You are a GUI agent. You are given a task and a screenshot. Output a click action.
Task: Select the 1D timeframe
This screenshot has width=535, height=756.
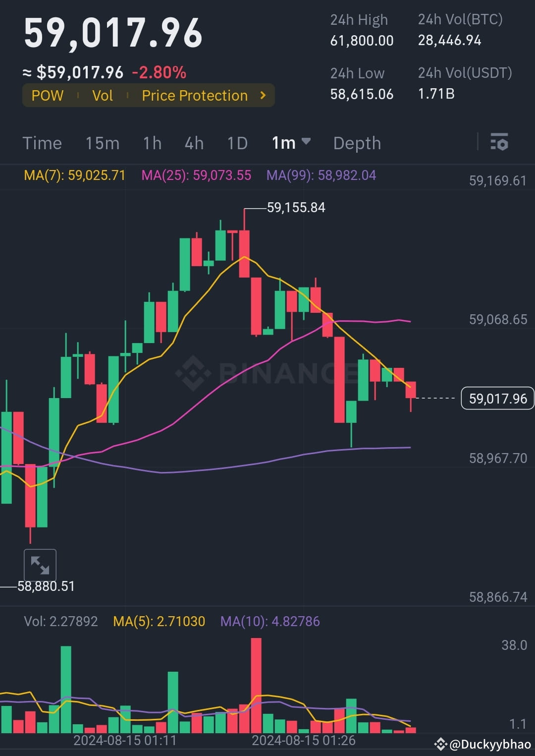pos(237,143)
